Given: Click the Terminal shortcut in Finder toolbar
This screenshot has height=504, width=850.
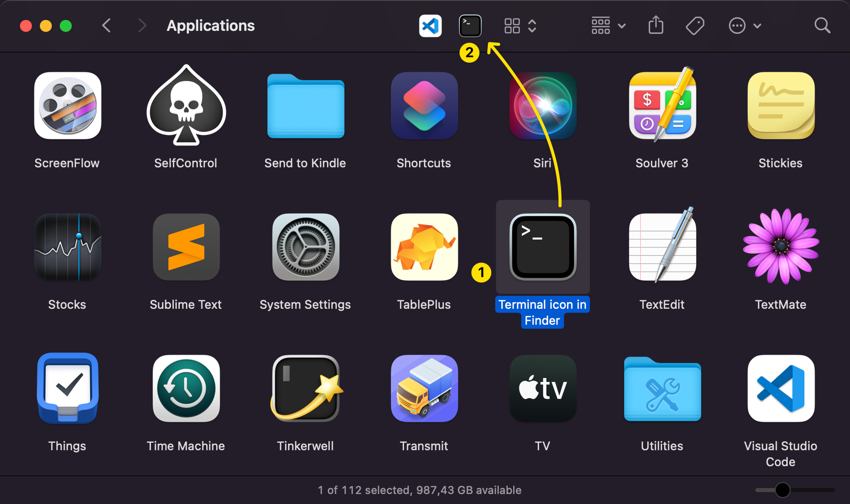Looking at the screenshot, I should (470, 26).
